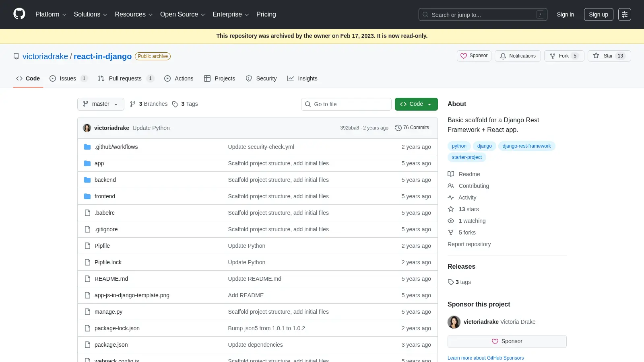Open the command palette icon in header
The height and width of the screenshot is (362, 644).
[624, 14]
